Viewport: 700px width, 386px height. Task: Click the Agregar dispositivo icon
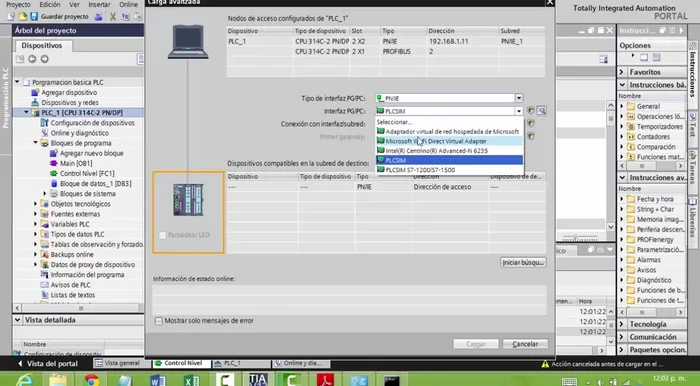(35, 92)
